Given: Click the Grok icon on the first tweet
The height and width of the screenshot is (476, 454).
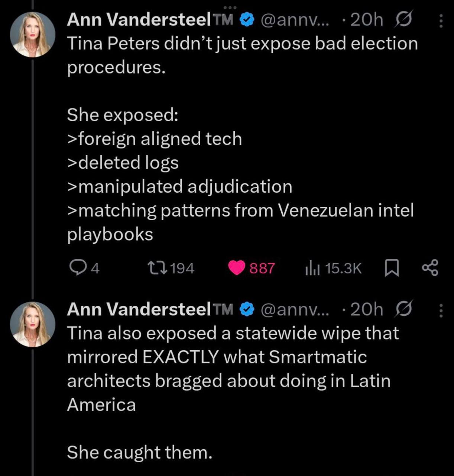Looking at the screenshot, I should point(403,20).
